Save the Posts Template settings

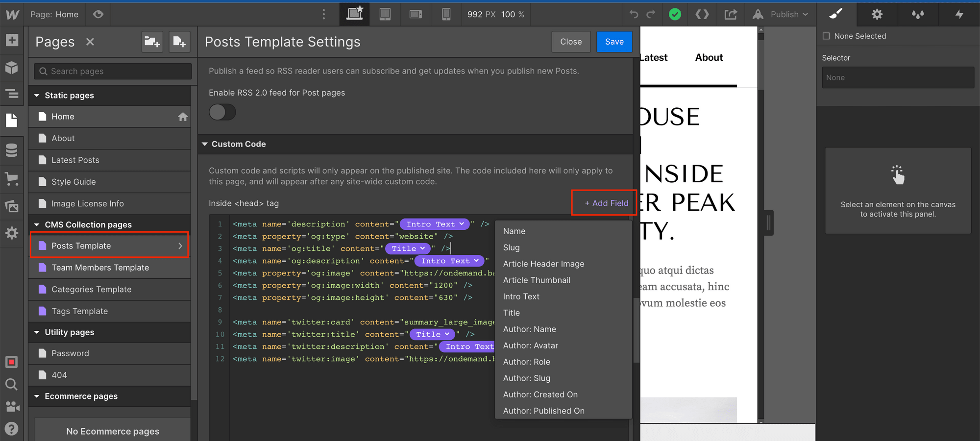coord(614,42)
